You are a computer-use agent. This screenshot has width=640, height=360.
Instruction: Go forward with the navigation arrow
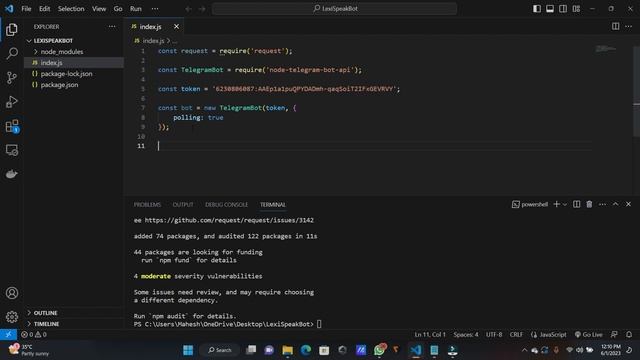tap(202, 9)
